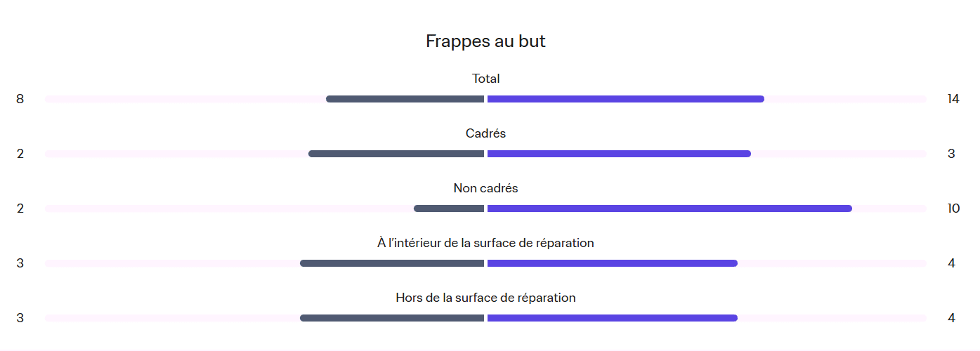The image size is (980, 351).
Task: Click purple bar for 'À l'intérieur de la surface'
Action: (x=613, y=263)
